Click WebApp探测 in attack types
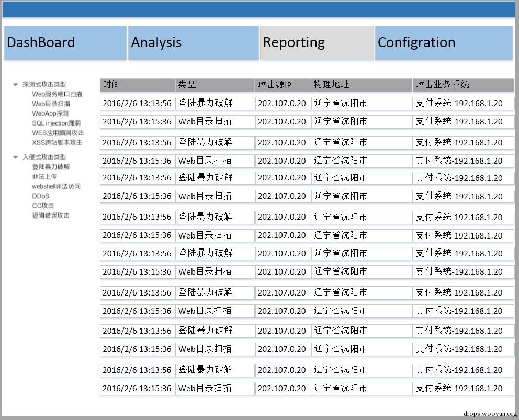This screenshot has width=519, height=420. [x=50, y=113]
